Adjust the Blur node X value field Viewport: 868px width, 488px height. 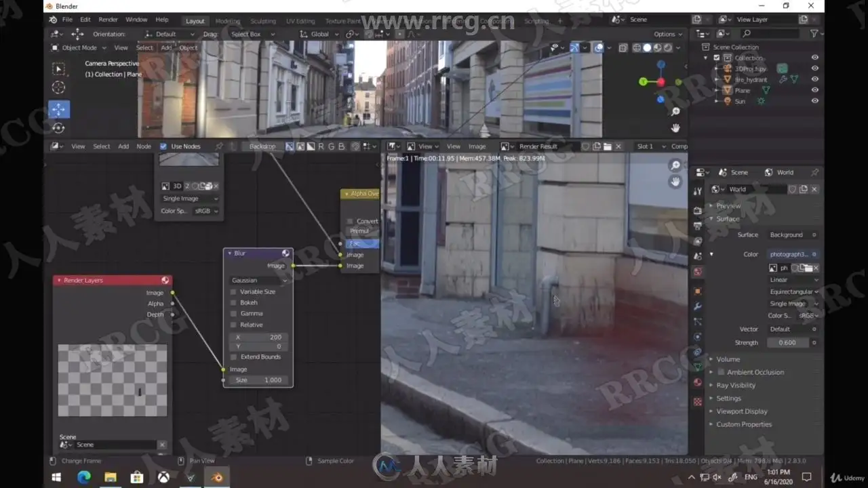(x=258, y=337)
